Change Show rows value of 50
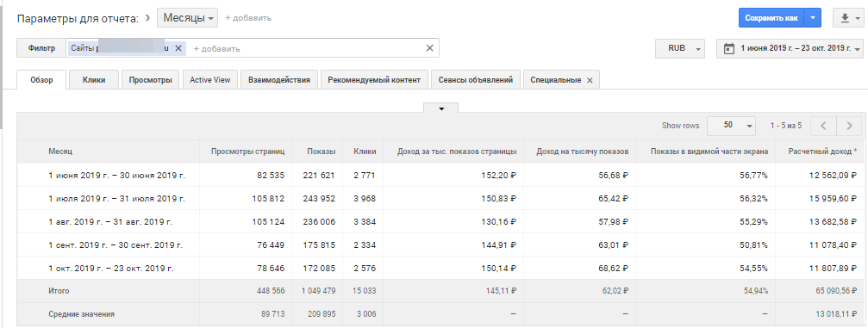868x328 pixels. tap(732, 126)
